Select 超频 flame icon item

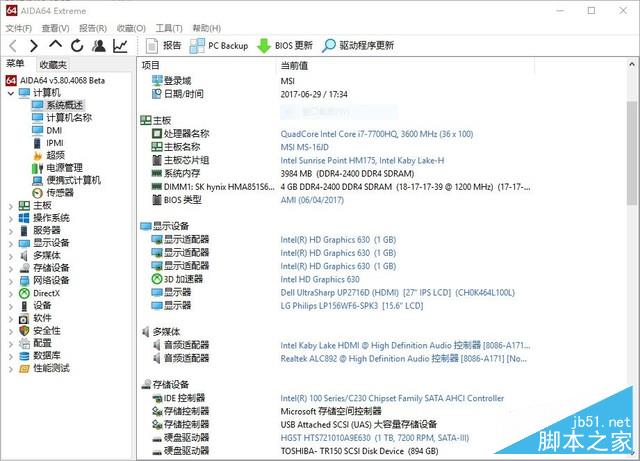(x=38, y=156)
